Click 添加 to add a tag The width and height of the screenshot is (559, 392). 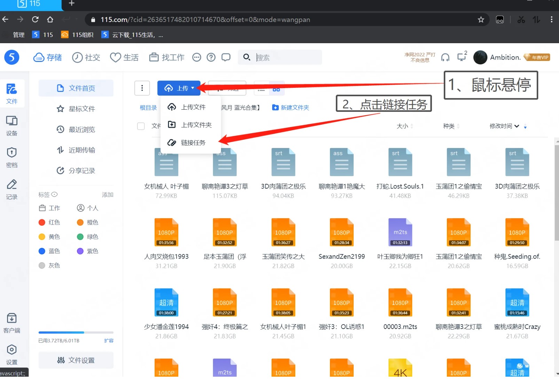108,195
